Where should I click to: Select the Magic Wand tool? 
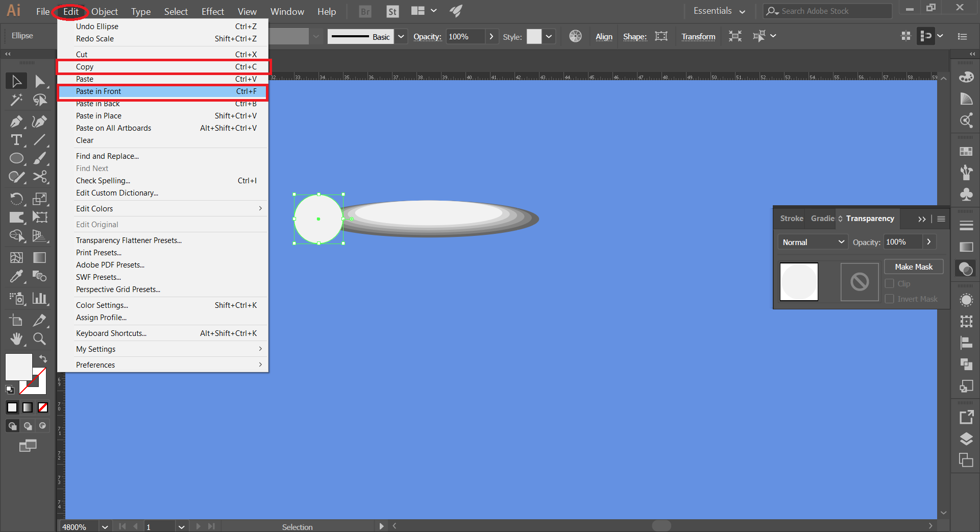click(16, 100)
